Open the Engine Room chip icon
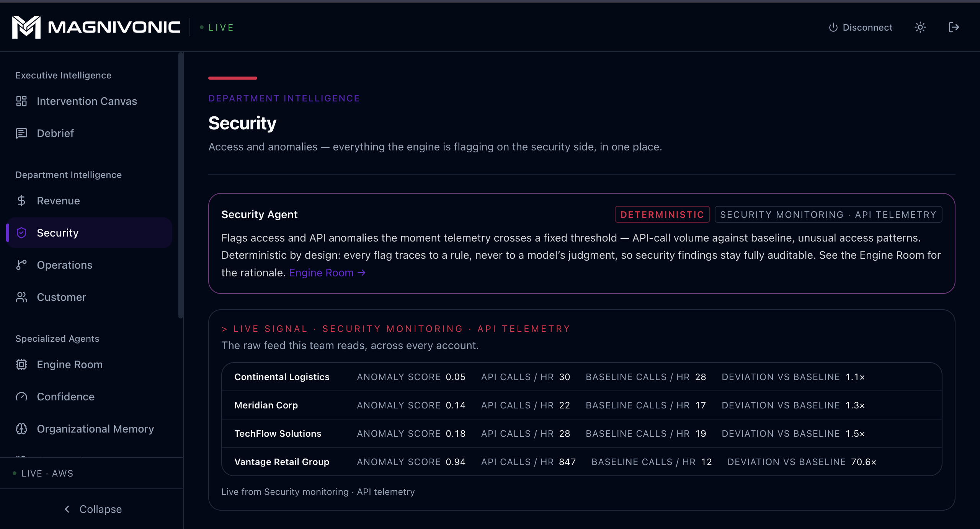Viewport: 980px width, 529px height. click(21, 364)
